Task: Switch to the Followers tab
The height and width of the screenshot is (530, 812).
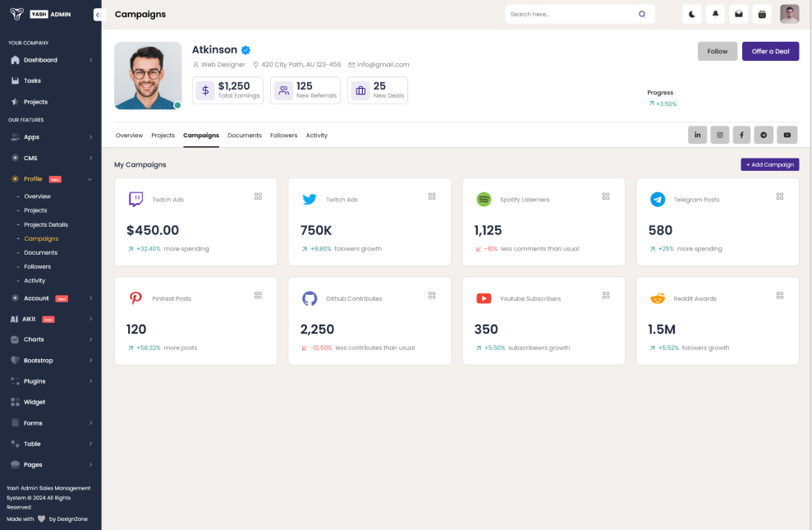Action: (284, 136)
